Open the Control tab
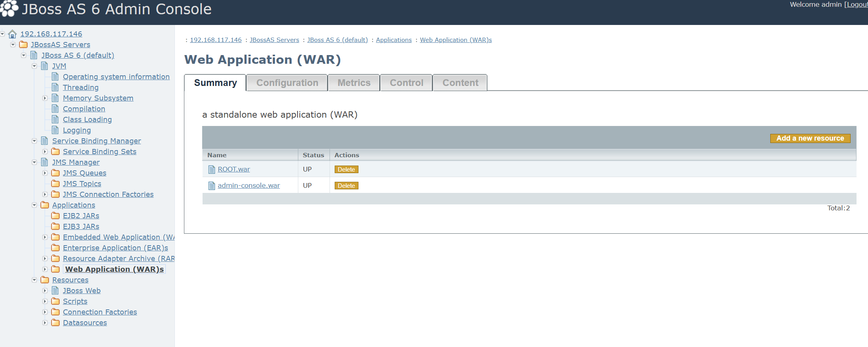The height and width of the screenshot is (347, 868). (x=406, y=83)
